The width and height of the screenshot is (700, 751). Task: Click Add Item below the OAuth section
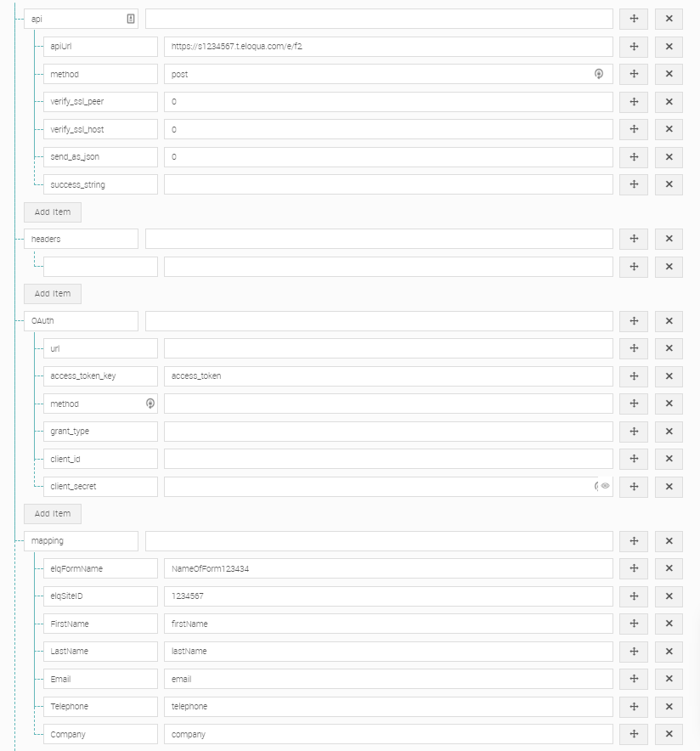coord(53,513)
